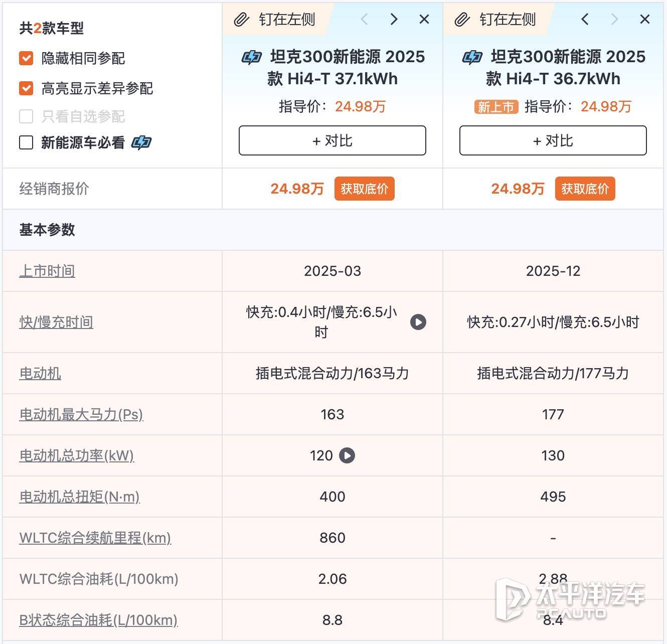Add 36.7kWh model via 对比 button
The width and height of the screenshot is (667, 644).
(553, 140)
